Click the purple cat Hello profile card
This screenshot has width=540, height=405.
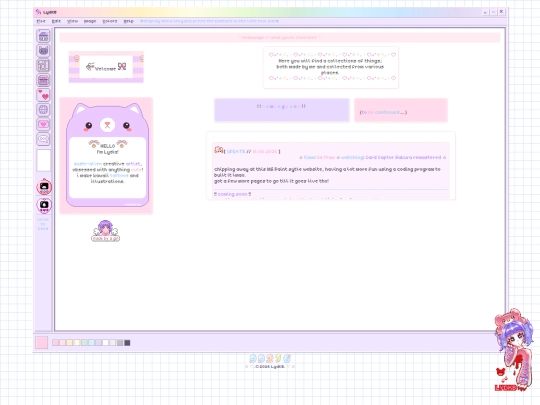tap(106, 156)
